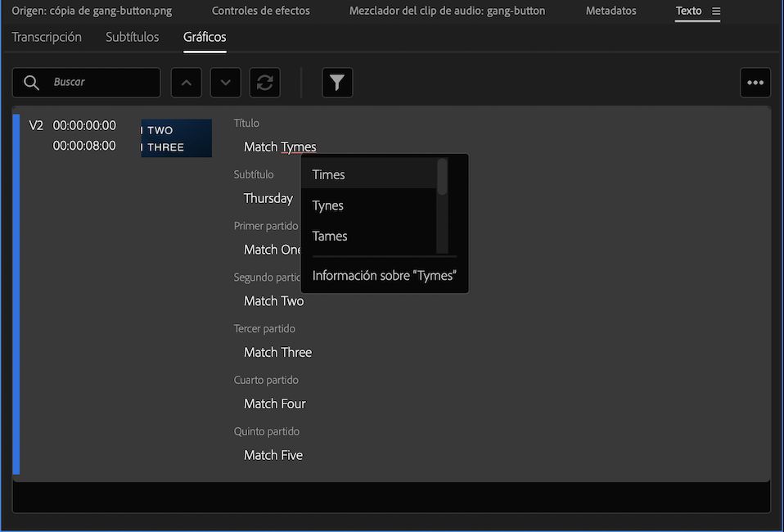Open the Controles de efectos panel tab

(x=260, y=11)
